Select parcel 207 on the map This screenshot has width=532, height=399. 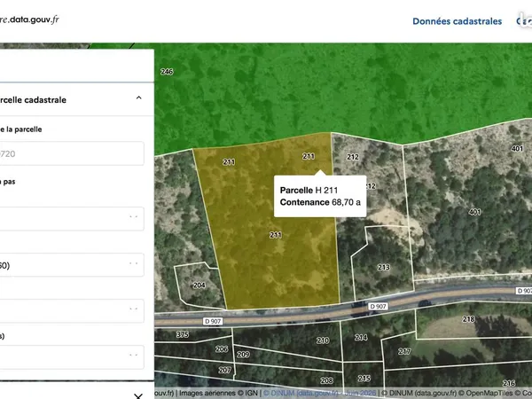pos(224,370)
